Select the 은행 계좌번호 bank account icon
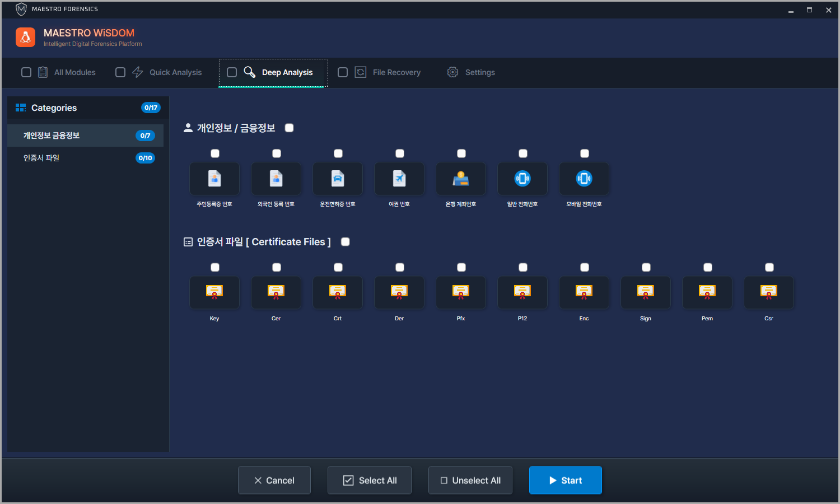Viewport: 840px width, 504px height. 461,179
